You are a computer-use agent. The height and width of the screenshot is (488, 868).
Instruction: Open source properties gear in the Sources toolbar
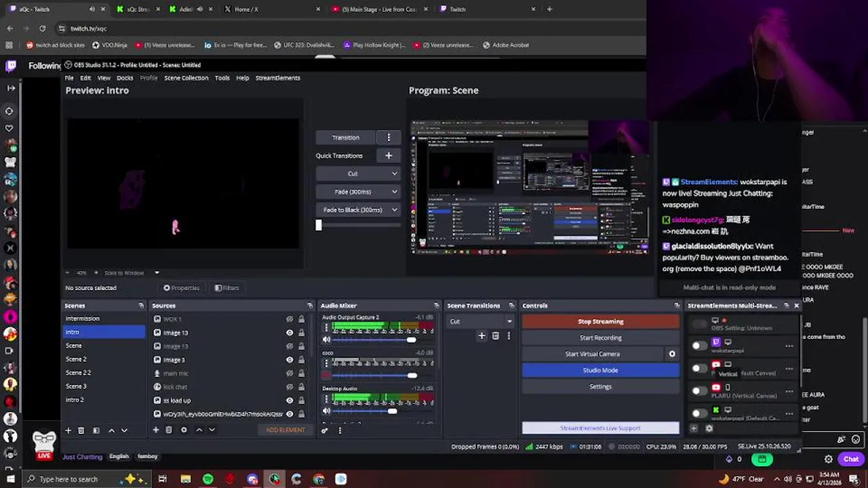pos(183,430)
